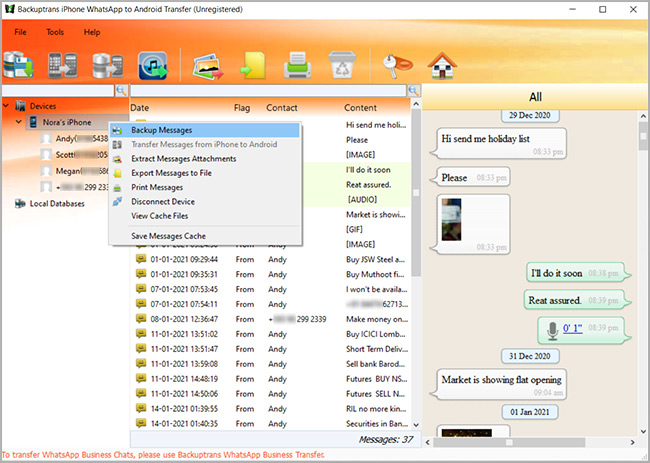Click the recycle bin delete icon
This screenshot has width=650, height=463.
point(340,66)
